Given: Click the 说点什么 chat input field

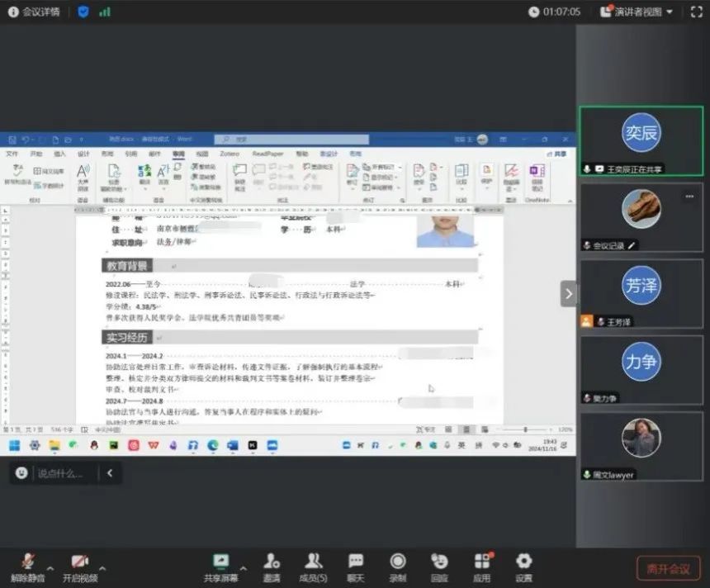Looking at the screenshot, I should pyautogui.click(x=59, y=473).
